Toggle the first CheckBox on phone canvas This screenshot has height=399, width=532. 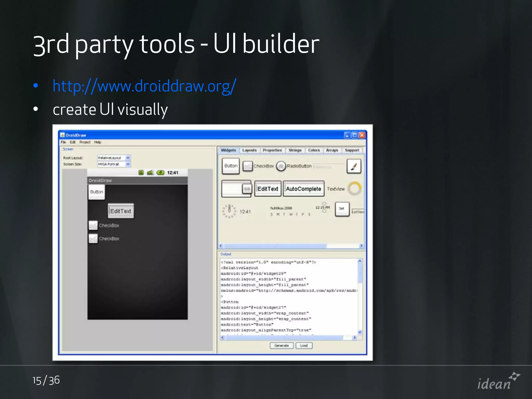pyautogui.click(x=93, y=225)
